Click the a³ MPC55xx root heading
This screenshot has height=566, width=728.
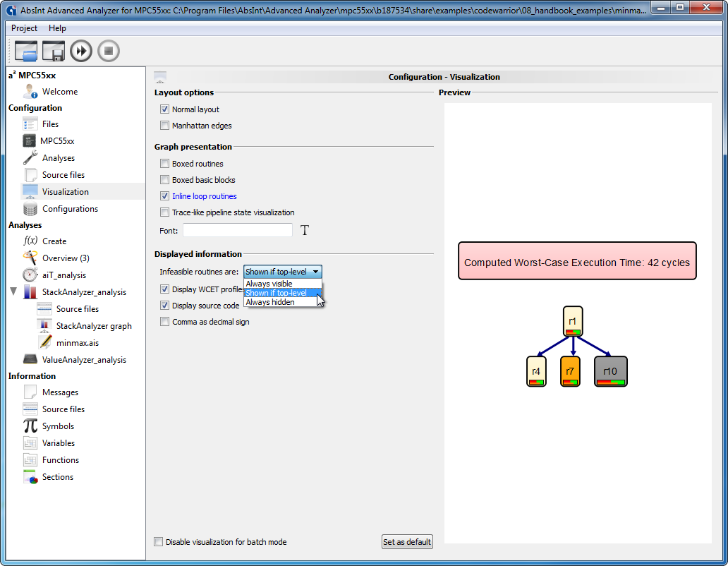click(x=32, y=76)
